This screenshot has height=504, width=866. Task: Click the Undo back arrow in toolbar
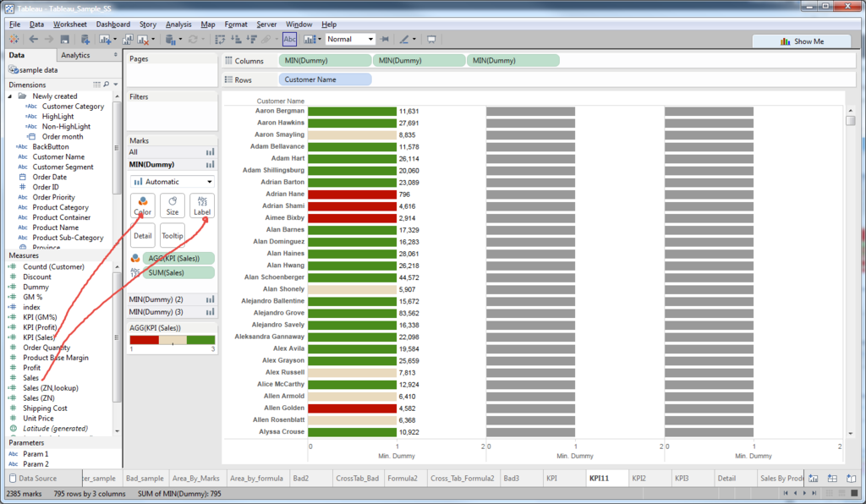tap(34, 39)
